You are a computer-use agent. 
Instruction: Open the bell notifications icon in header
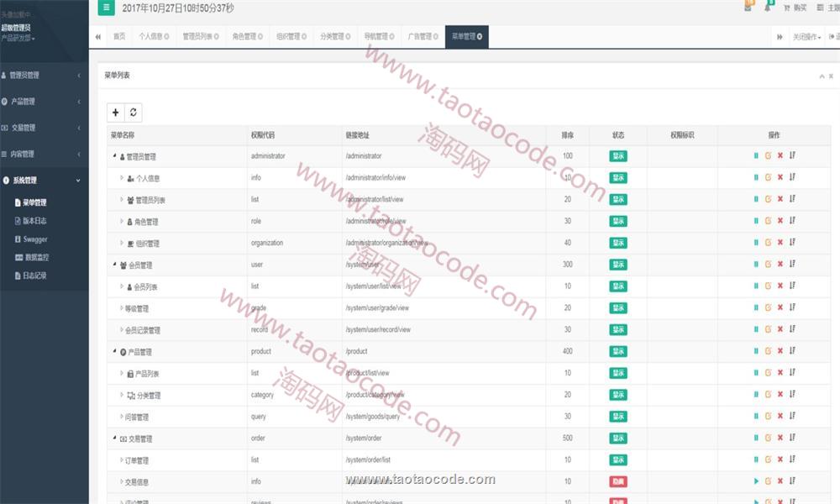tap(768, 8)
